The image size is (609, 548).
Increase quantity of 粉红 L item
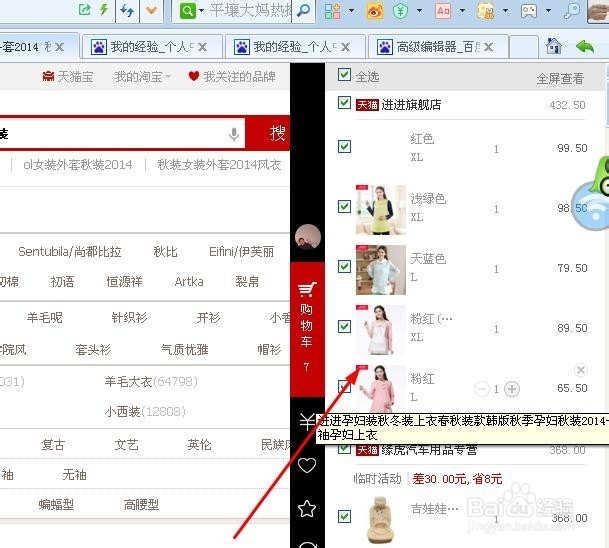[x=512, y=389]
